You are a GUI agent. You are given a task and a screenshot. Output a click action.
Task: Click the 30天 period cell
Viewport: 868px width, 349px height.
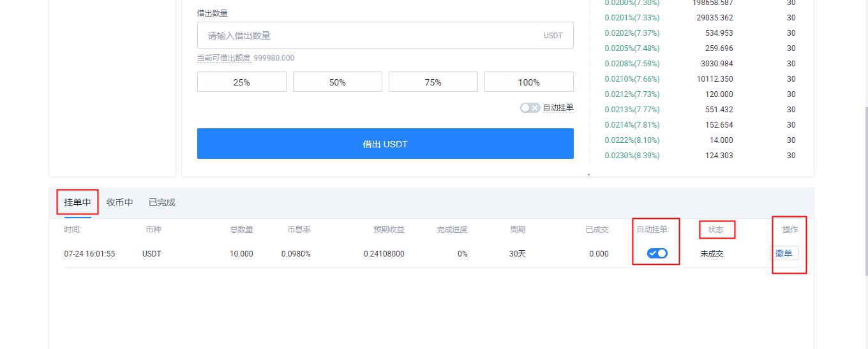pos(518,254)
